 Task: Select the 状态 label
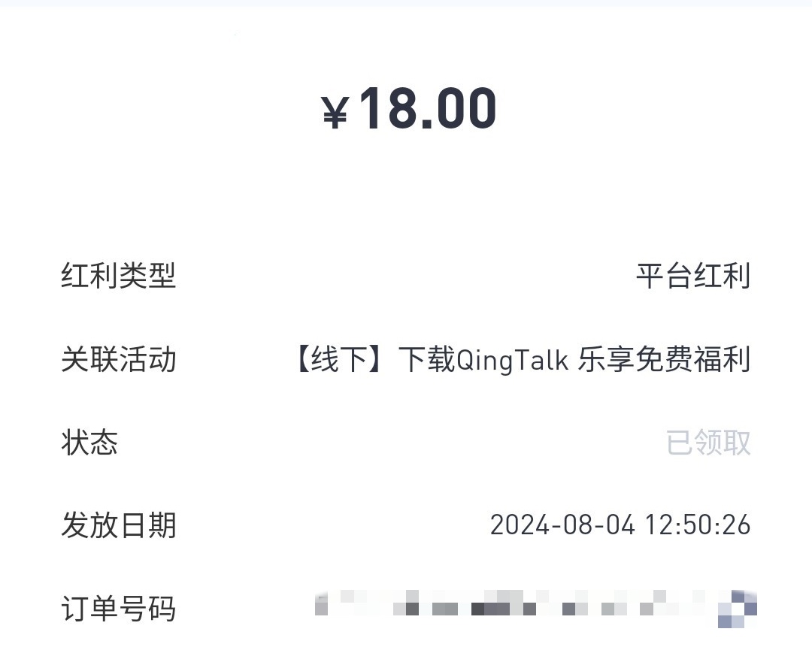pyautogui.click(x=89, y=443)
